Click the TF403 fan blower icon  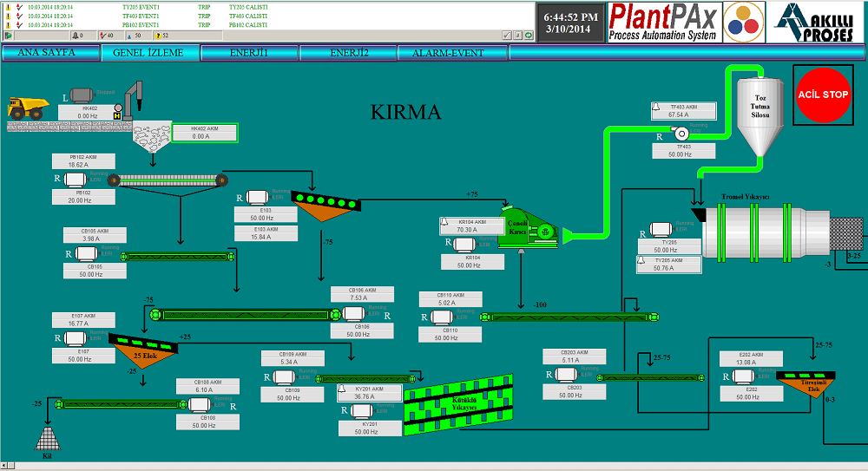pyautogui.click(x=681, y=134)
